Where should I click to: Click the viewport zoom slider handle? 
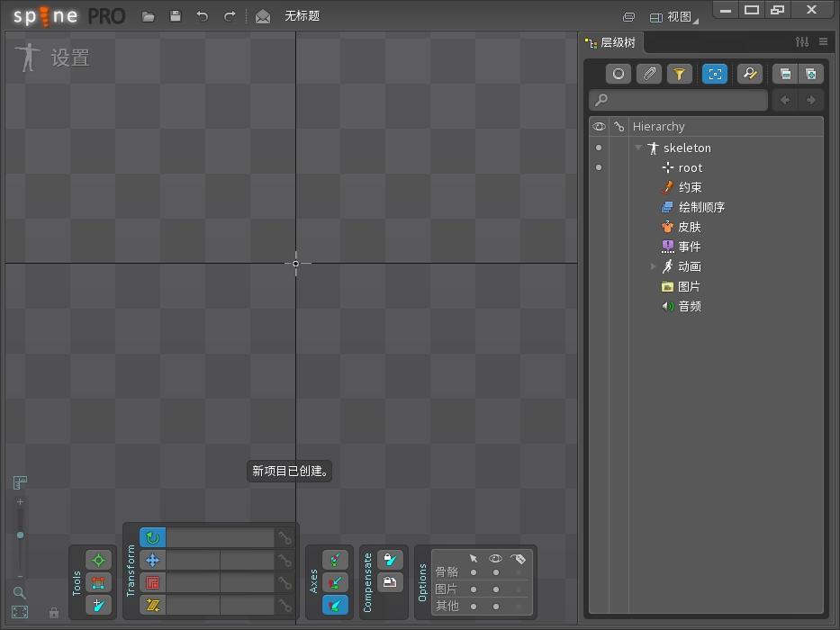[x=20, y=535]
